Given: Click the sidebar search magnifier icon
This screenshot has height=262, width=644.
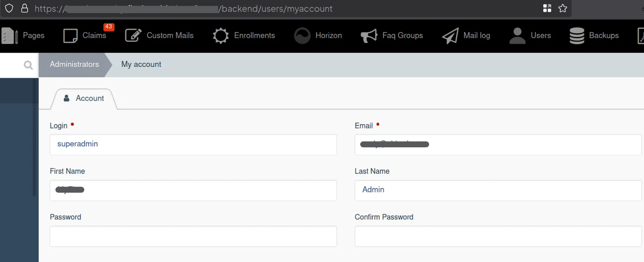Looking at the screenshot, I should (x=28, y=65).
